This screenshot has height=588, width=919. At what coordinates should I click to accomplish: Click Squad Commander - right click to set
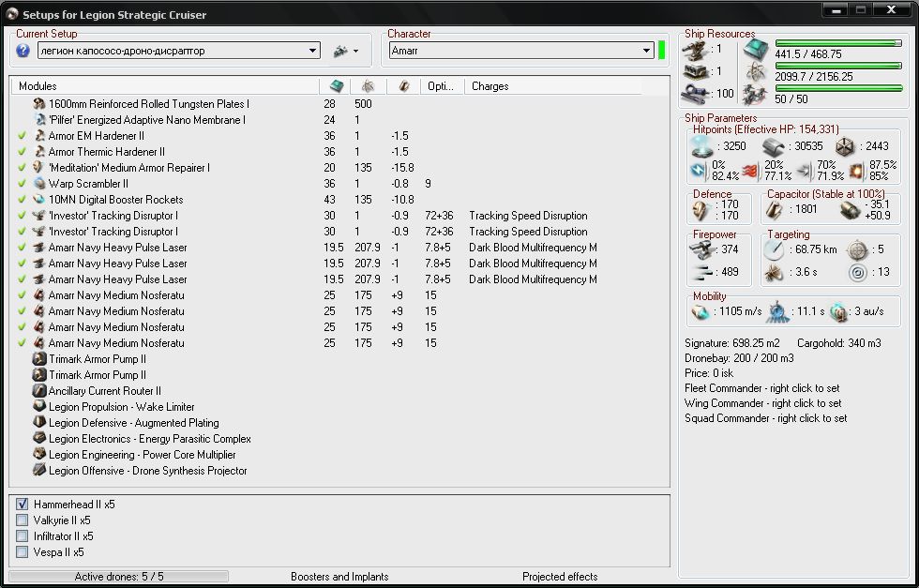[x=765, y=418]
